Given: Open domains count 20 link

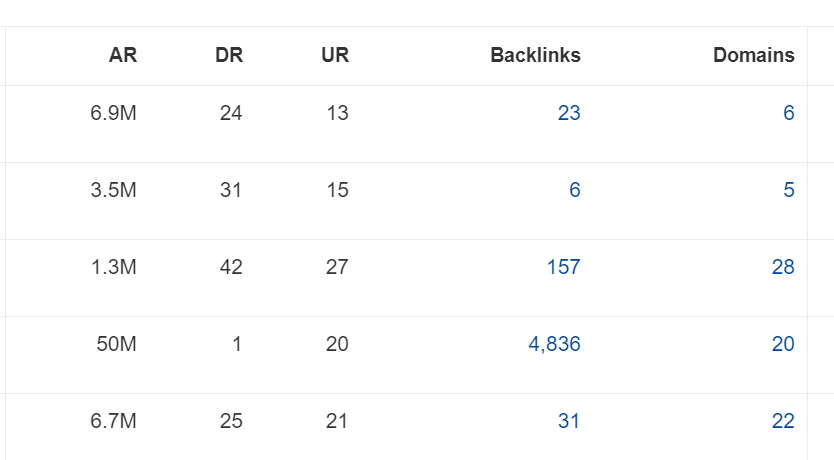Looking at the screenshot, I should 783,344.
